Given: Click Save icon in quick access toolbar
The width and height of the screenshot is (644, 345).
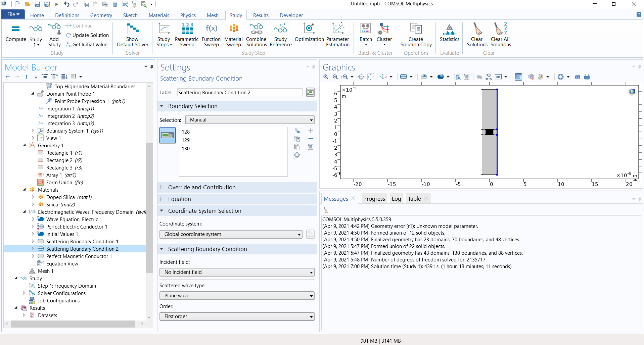Looking at the screenshot, I should pyautogui.click(x=37, y=4).
